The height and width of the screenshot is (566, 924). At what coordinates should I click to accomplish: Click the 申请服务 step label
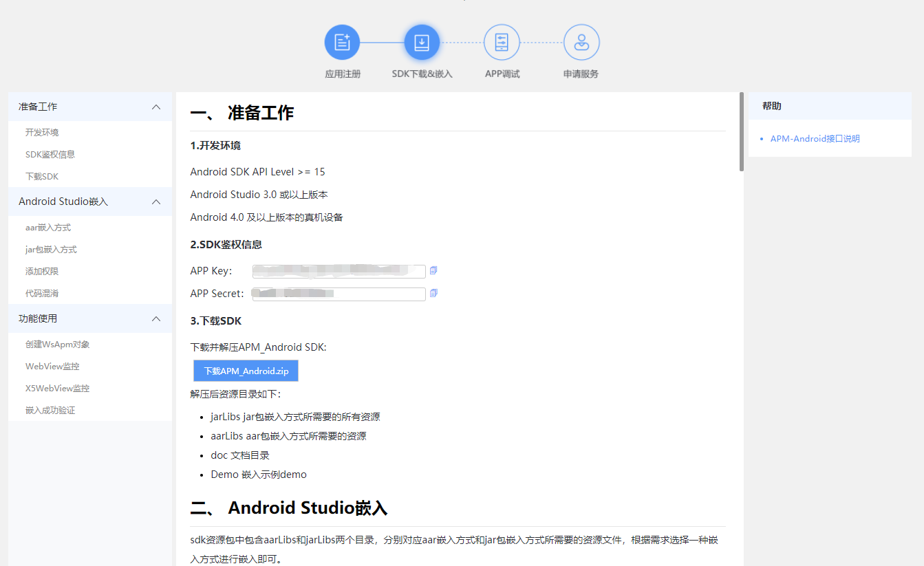pyautogui.click(x=581, y=74)
